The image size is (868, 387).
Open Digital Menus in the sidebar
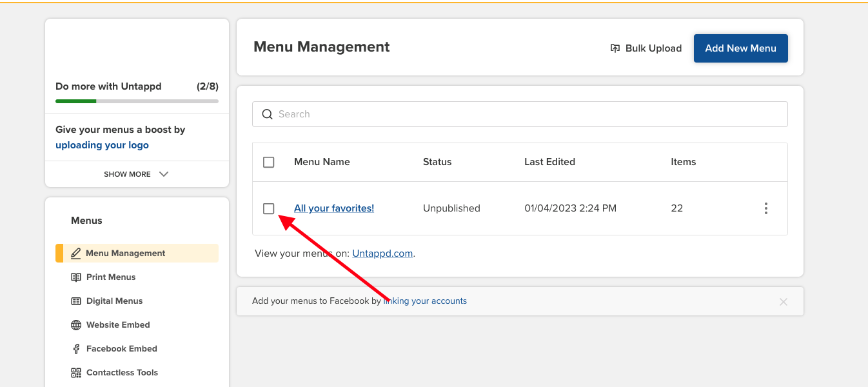click(114, 301)
